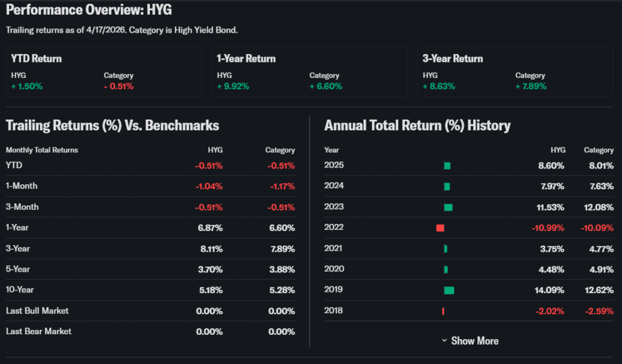Select the Last Bear Market row label

(x=38, y=331)
